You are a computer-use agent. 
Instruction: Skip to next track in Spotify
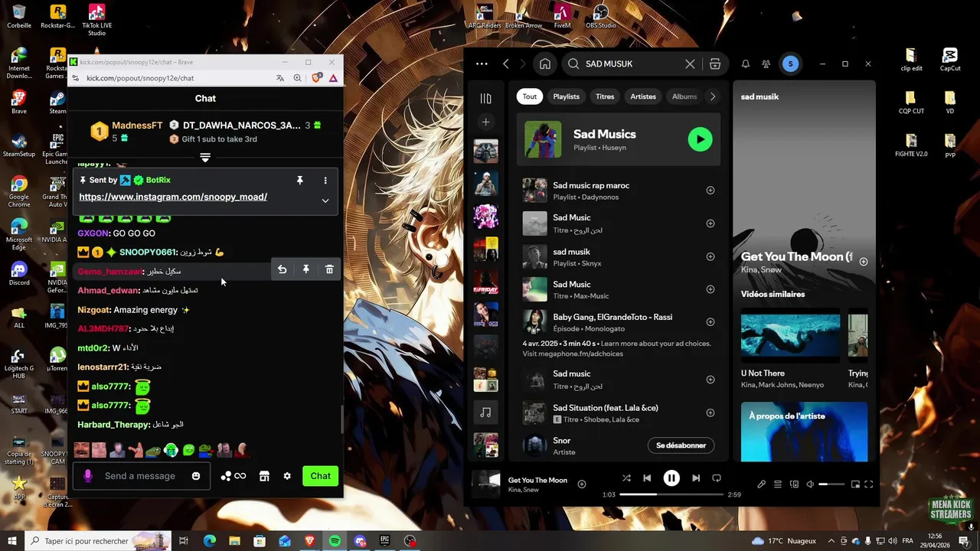696,478
